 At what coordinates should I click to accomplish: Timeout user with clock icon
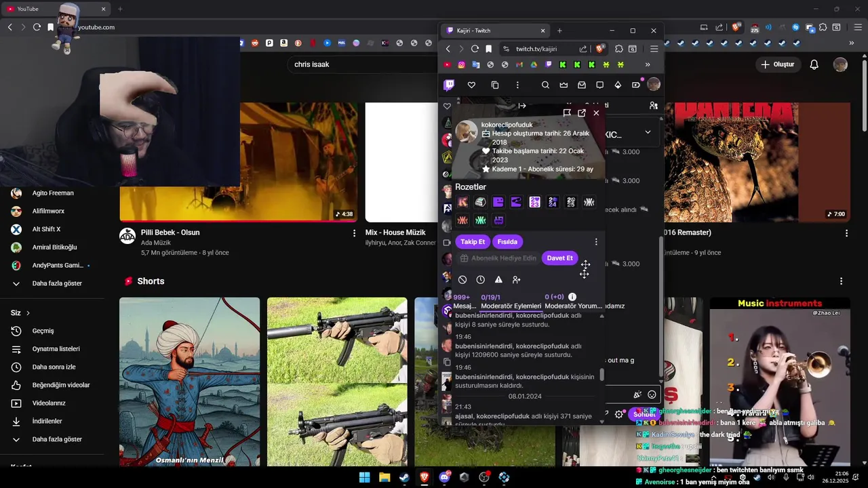(x=481, y=280)
